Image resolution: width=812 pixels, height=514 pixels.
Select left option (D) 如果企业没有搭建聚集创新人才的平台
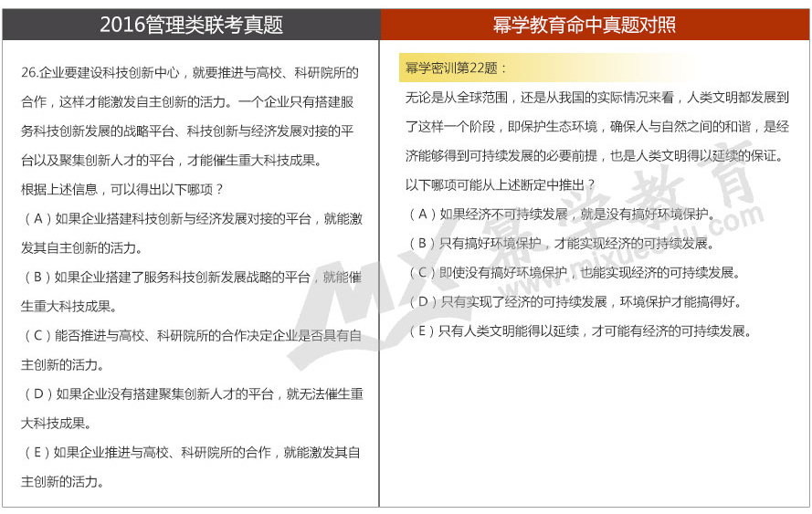(192, 409)
